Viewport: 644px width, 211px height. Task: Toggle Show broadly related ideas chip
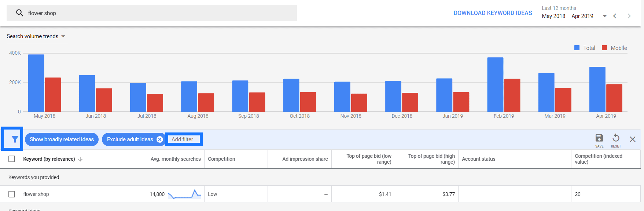62,139
